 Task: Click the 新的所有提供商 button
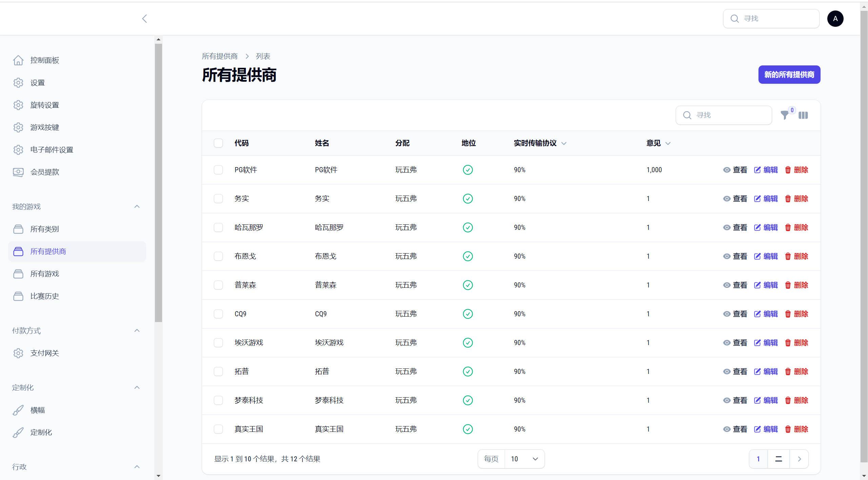click(x=789, y=75)
